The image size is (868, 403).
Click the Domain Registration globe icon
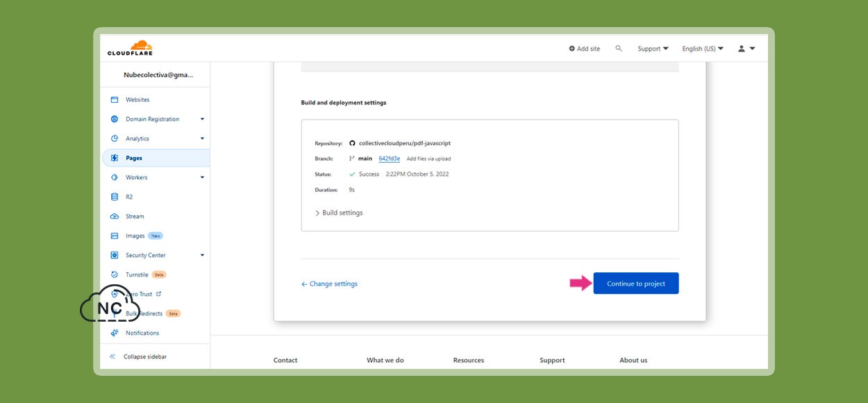click(x=115, y=120)
